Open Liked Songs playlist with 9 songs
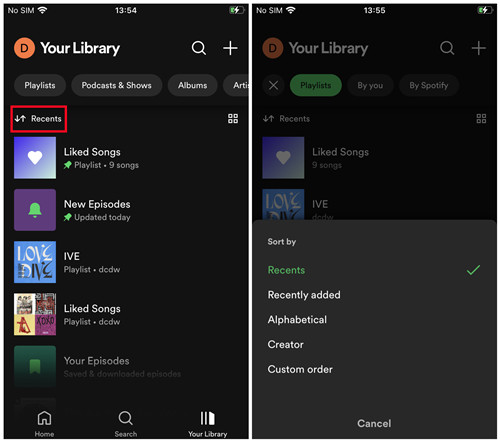The height and width of the screenshot is (442, 500). click(127, 158)
